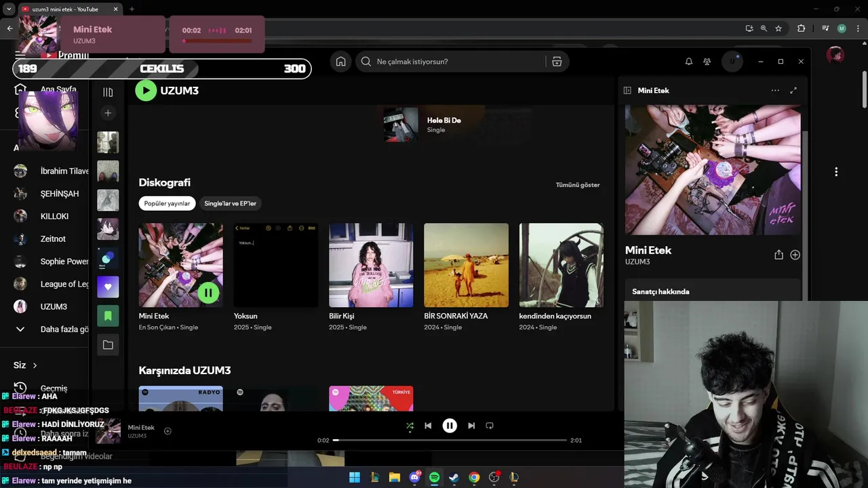This screenshot has width=868, height=488.
Task: Open the Chrome profile 'M' avatar
Action: (x=842, y=28)
